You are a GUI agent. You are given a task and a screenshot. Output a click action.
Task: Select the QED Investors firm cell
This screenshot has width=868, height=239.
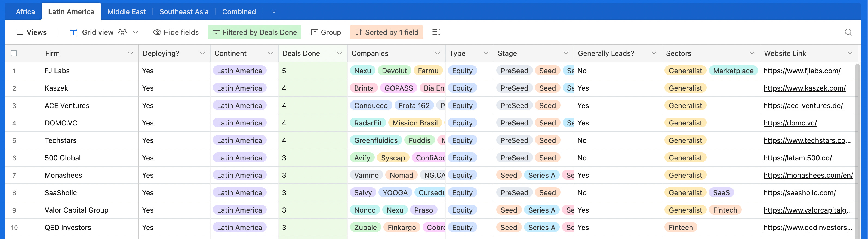point(72,228)
